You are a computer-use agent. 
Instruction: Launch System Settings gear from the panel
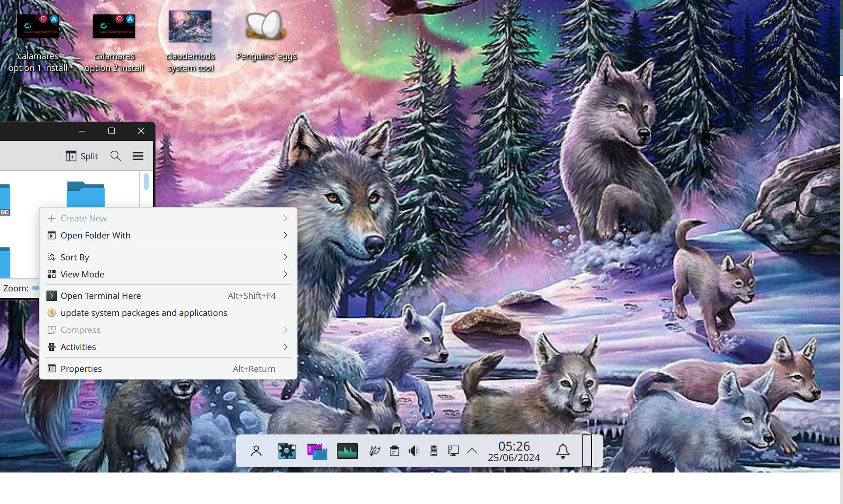pyautogui.click(x=287, y=451)
